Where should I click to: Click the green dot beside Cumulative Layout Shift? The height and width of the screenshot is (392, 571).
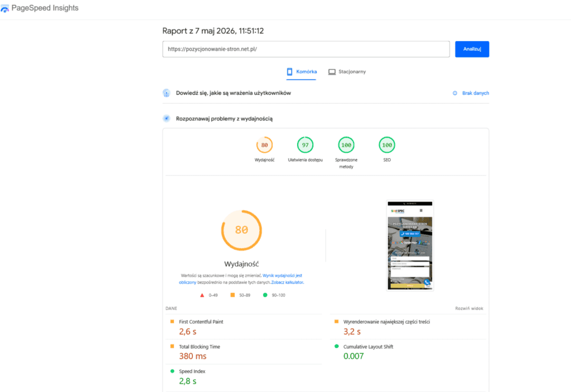click(336, 346)
